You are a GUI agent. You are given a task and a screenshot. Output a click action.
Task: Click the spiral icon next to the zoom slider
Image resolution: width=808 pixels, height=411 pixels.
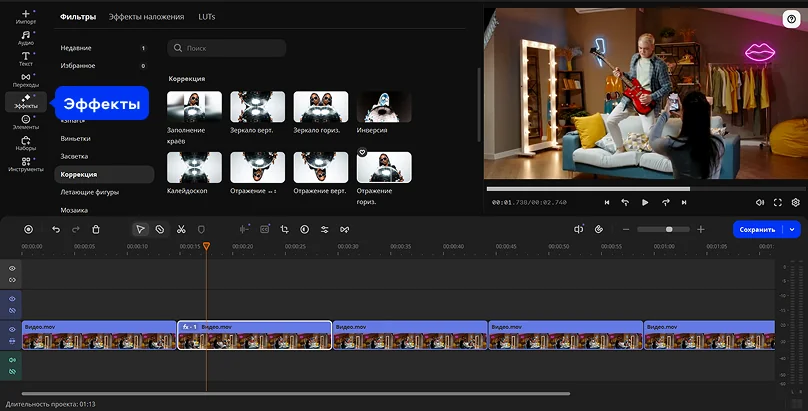(599, 230)
